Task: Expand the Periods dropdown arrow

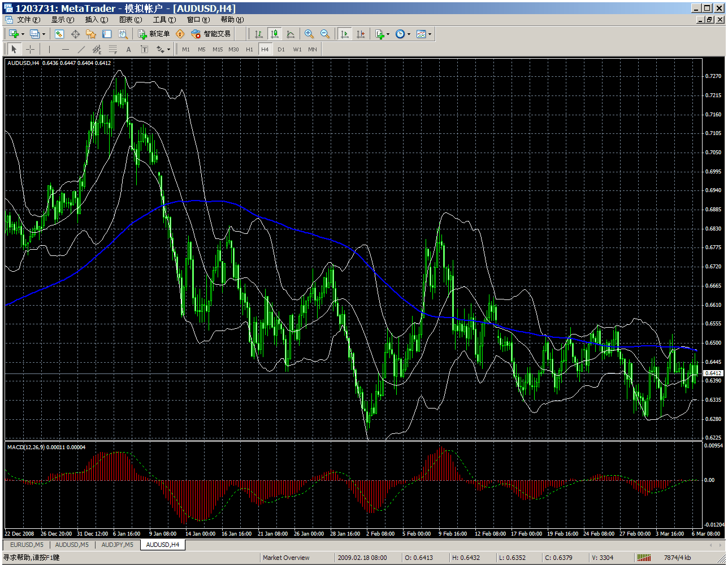Action: (409, 34)
